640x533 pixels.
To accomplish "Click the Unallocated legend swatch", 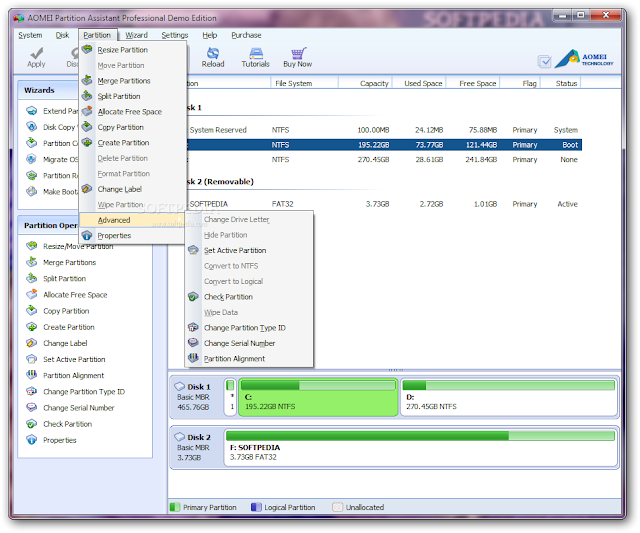I will point(338,507).
